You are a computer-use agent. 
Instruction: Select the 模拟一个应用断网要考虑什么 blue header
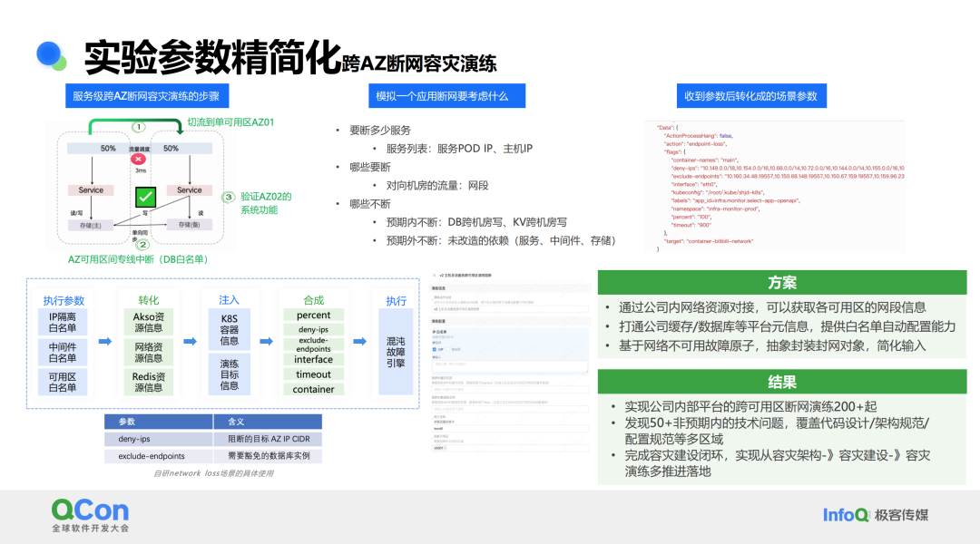(x=446, y=96)
